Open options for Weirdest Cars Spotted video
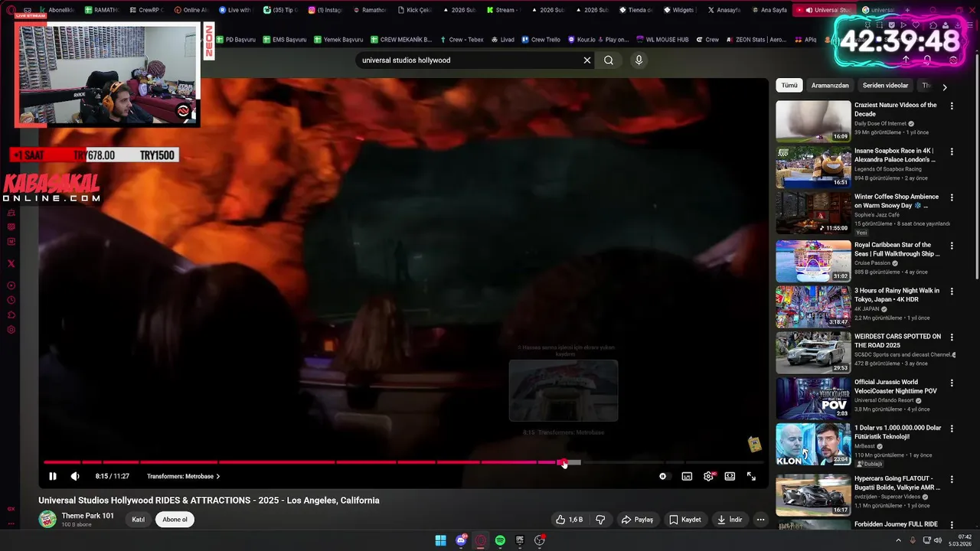The width and height of the screenshot is (980, 551). click(x=952, y=337)
